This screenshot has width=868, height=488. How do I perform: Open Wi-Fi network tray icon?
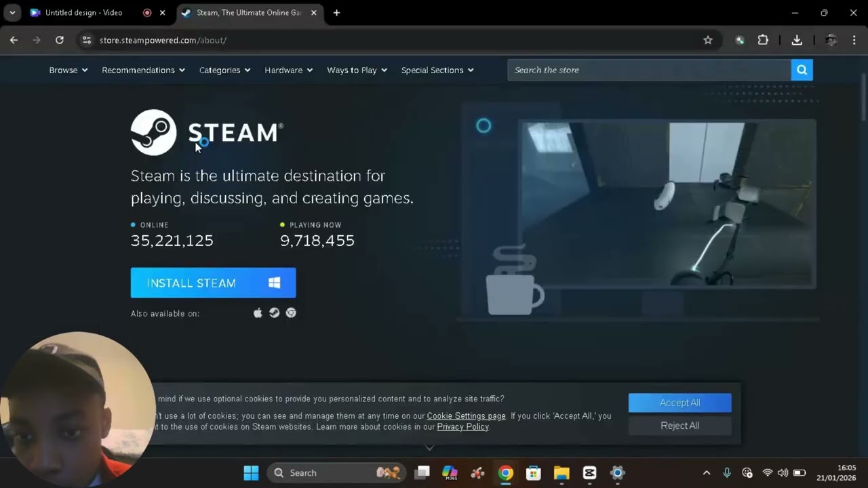pyautogui.click(x=768, y=473)
